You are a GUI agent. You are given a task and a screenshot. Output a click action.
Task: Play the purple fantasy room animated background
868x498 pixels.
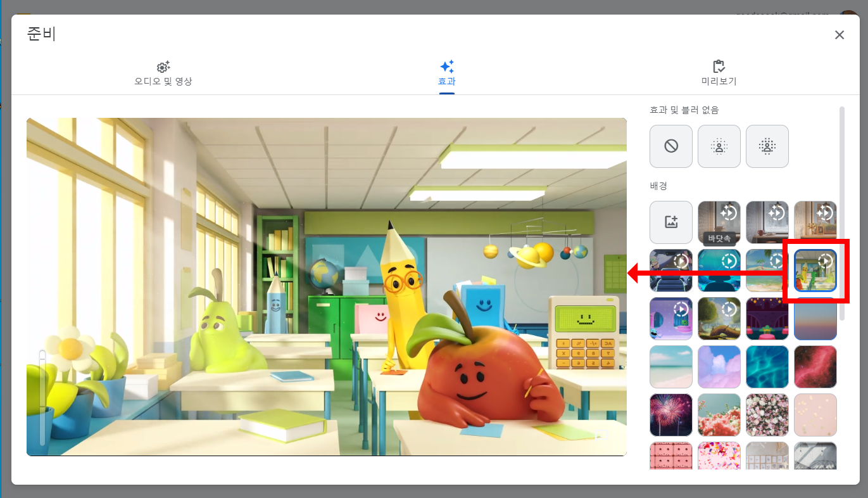[681, 310]
